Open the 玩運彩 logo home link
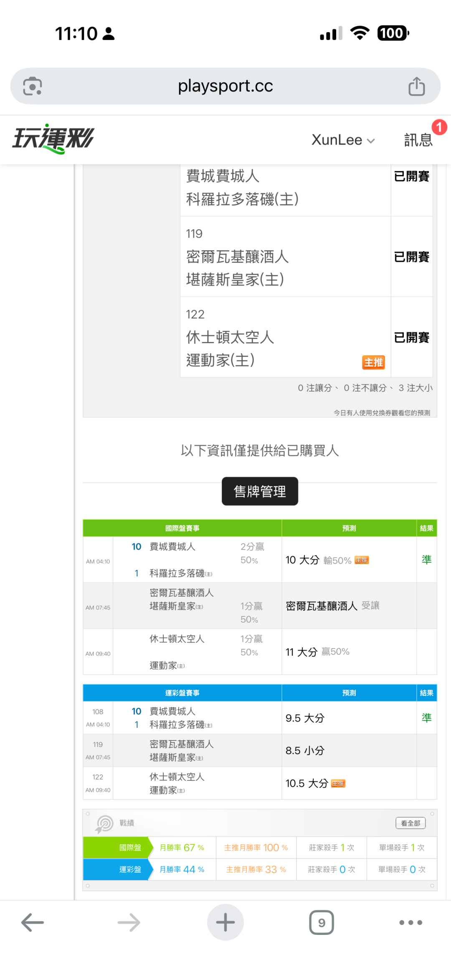The width and height of the screenshot is (451, 980). click(53, 139)
